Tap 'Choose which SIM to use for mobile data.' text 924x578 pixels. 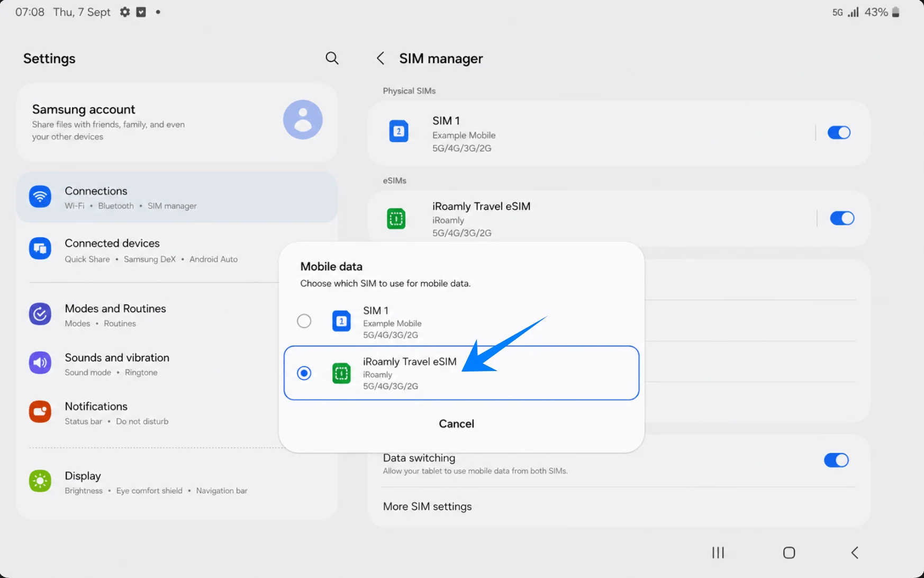[385, 283]
